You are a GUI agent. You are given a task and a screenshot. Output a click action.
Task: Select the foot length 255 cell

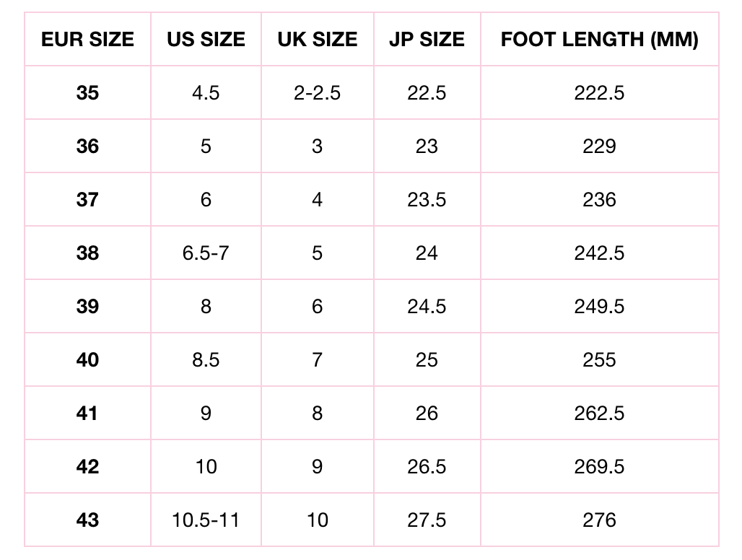[x=599, y=359]
